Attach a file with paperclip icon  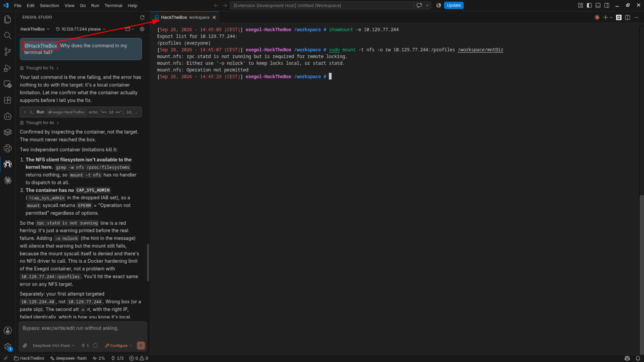25,346
